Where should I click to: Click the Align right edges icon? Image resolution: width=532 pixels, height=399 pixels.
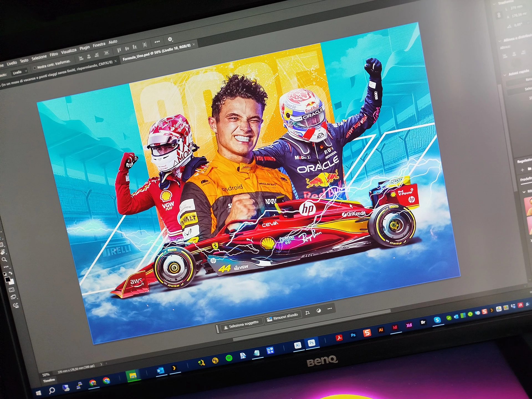pos(97,55)
